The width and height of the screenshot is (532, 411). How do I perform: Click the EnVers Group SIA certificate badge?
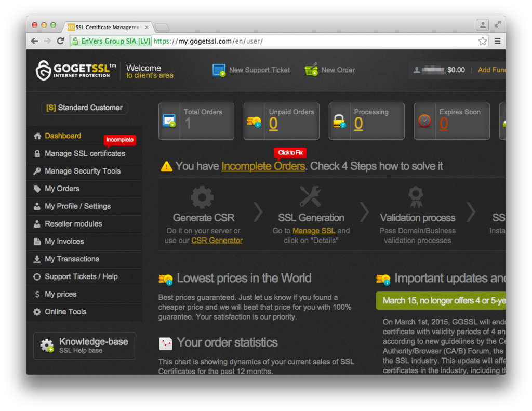coord(111,41)
